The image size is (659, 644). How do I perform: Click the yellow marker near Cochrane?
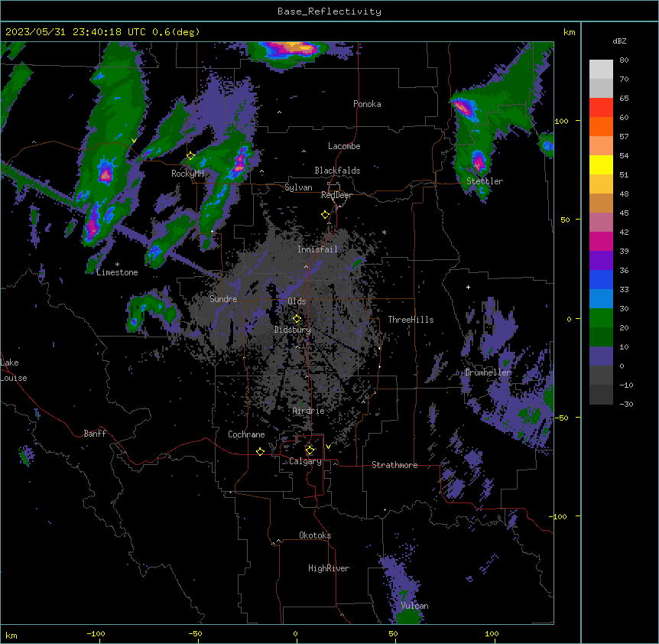(x=260, y=451)
